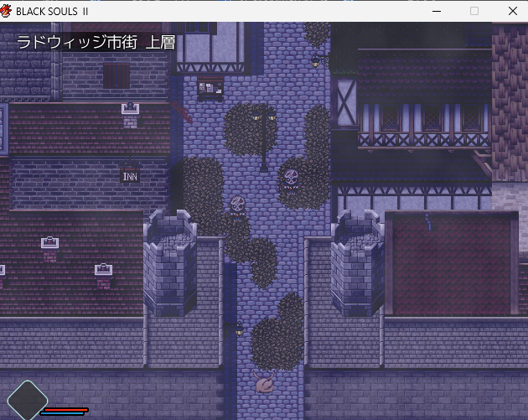Click the chimney on the roof above the inn
Screen dimensions: 528x420
(130, 115)
